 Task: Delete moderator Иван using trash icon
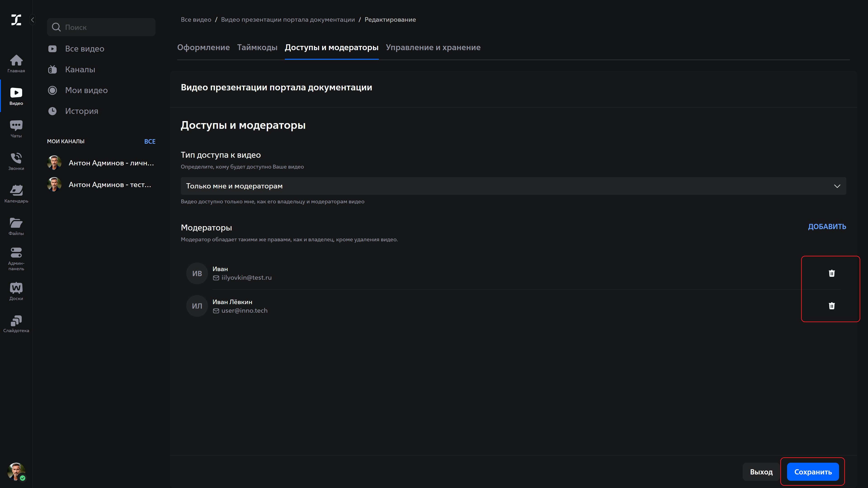tap(832, 273)
